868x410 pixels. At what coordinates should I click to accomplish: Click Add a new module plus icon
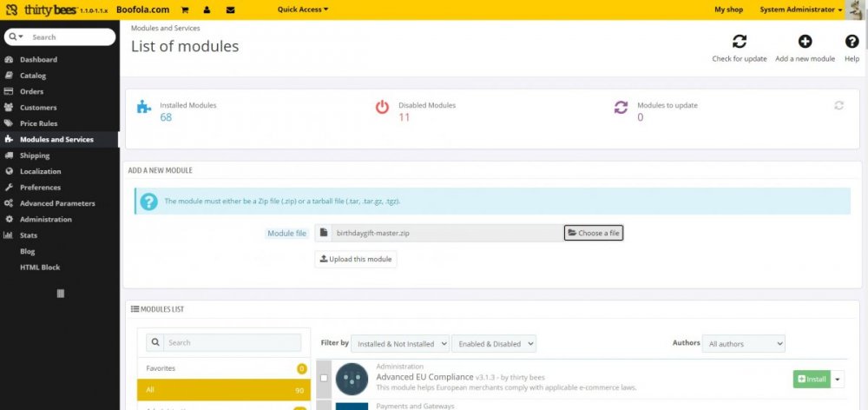tap(805, 42)
